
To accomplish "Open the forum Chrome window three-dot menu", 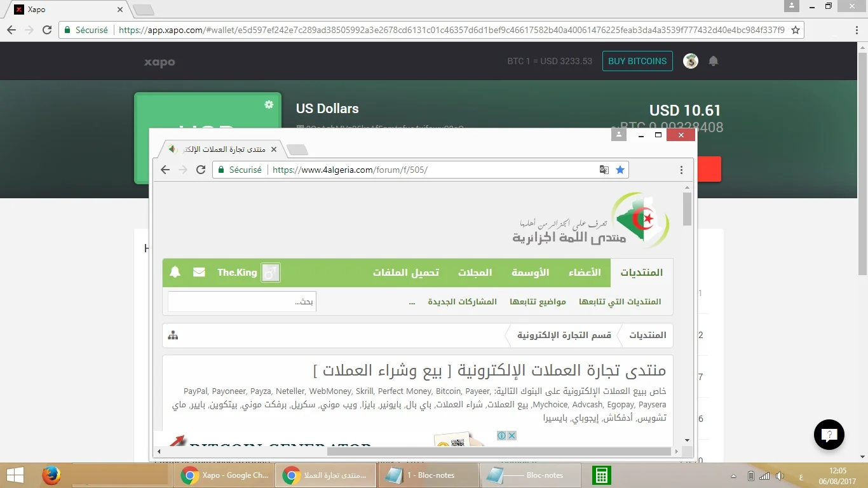I will 681,170.
